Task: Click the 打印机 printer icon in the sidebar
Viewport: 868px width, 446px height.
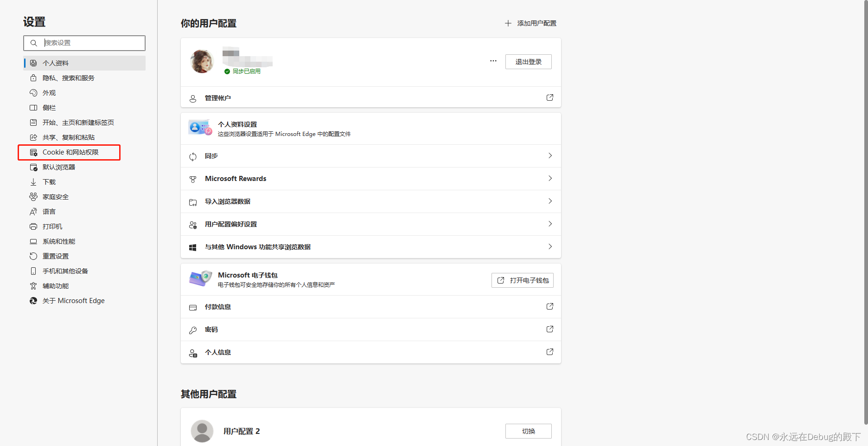Action: (x=33, y=226)
